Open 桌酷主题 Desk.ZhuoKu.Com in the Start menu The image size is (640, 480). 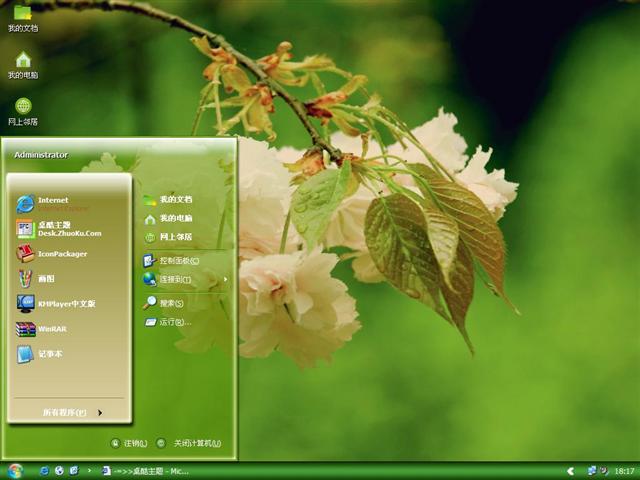click(x=59, y=229)
